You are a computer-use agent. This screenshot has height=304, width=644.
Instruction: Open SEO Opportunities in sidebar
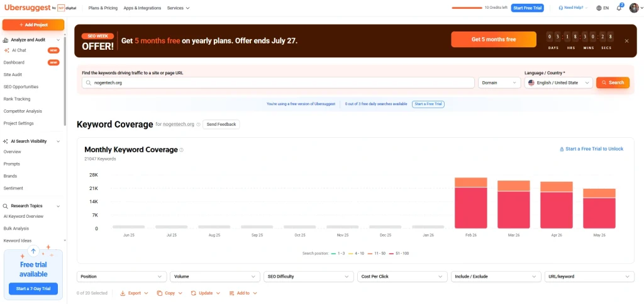tap(21, 87)
